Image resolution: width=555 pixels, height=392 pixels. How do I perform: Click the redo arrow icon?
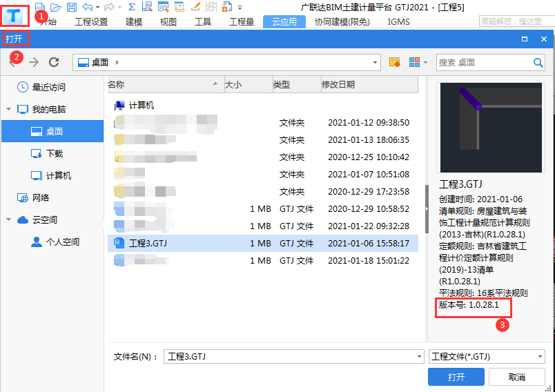[x=109, y=7]
